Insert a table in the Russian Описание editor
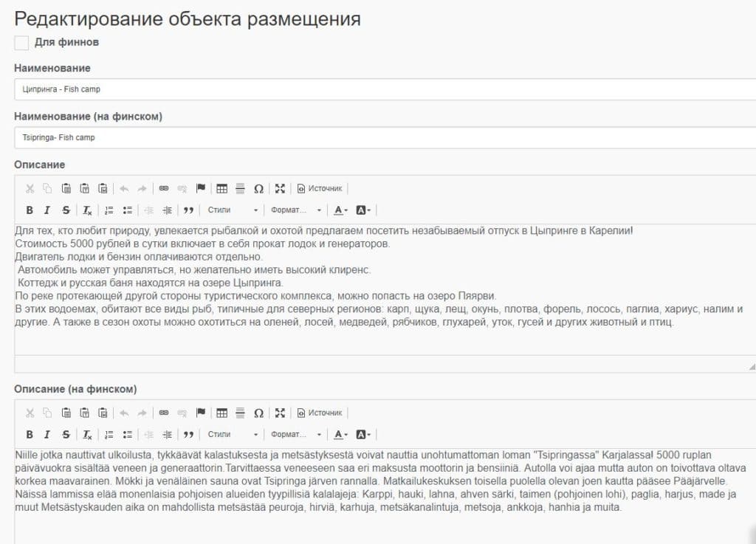756x544 pixels. coord(221,188)
